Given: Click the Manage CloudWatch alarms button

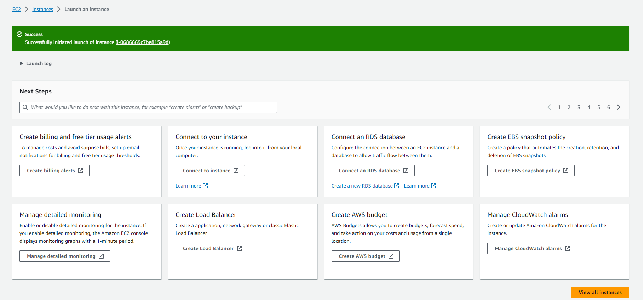Looking at the screenshot, I should point(532,248).
